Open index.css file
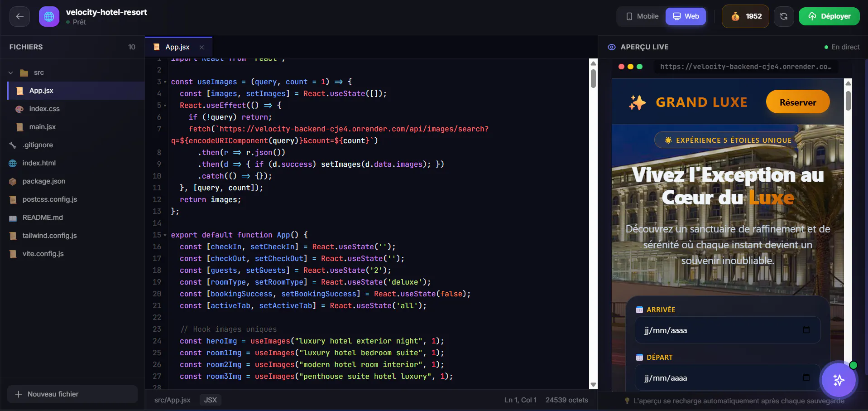The width and height of the screenshot is (868, 411). (76, 109)
